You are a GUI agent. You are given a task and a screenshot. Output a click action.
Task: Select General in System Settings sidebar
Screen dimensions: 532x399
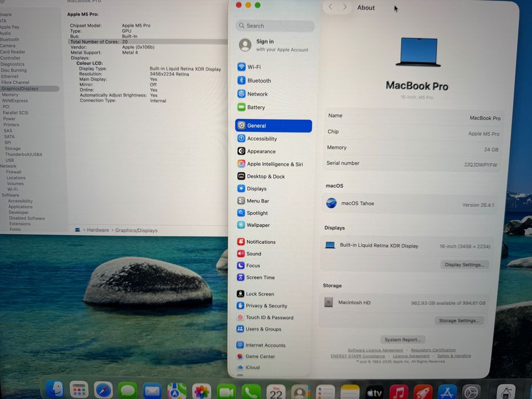274,125
